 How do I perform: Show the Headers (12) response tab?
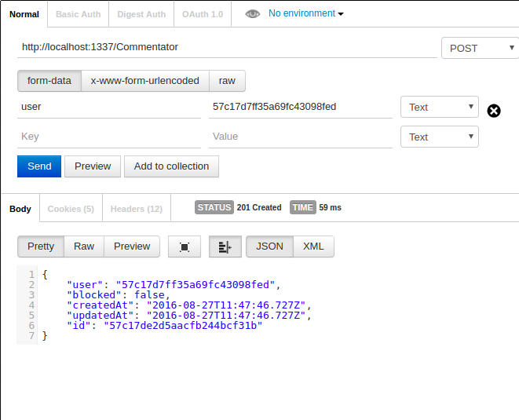point(136,209)
